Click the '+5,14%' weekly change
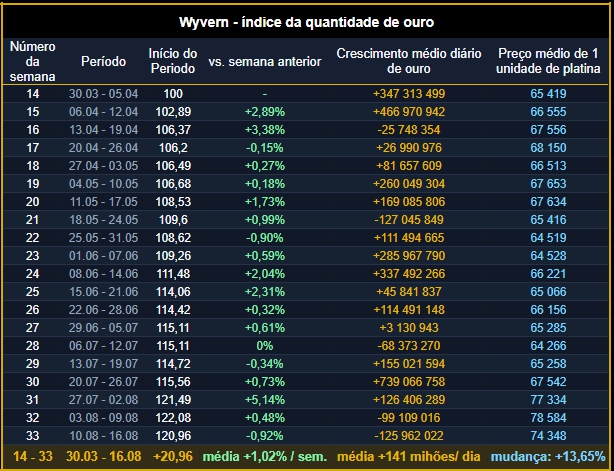The image size is (614, 471). [265, 400]
